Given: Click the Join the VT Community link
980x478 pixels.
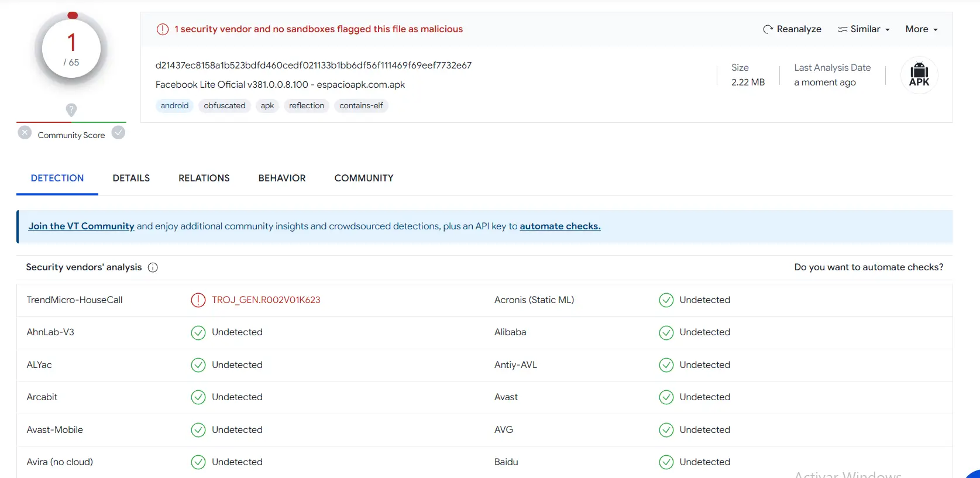Looking at the screenshot, I should pos(81,226).
